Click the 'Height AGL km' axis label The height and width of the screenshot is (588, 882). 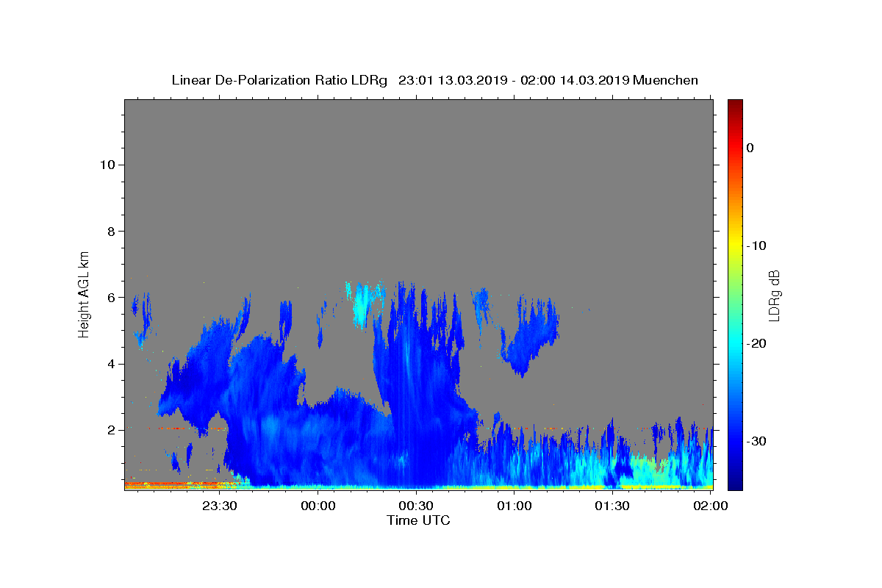[x=85, y=293]
